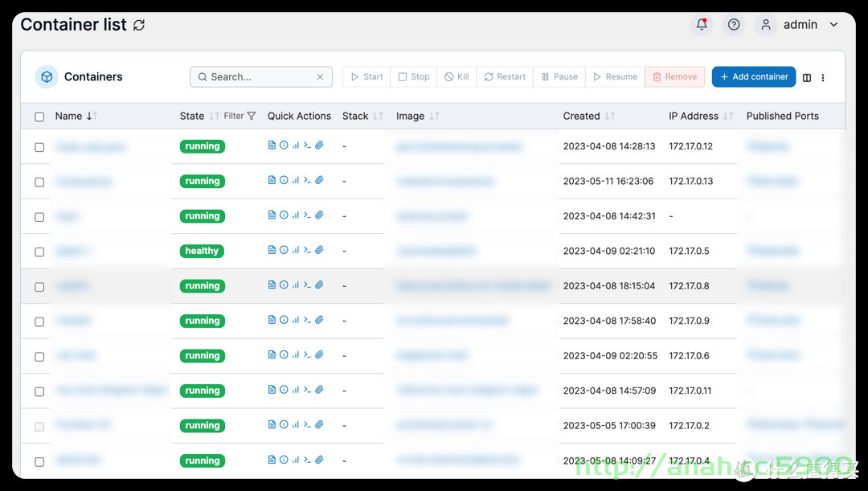Viewport: 868px width, 491px height.
Task: Click attach paperclip icon for 172.17.0.12 container
Action: click(x=319, y=145)
